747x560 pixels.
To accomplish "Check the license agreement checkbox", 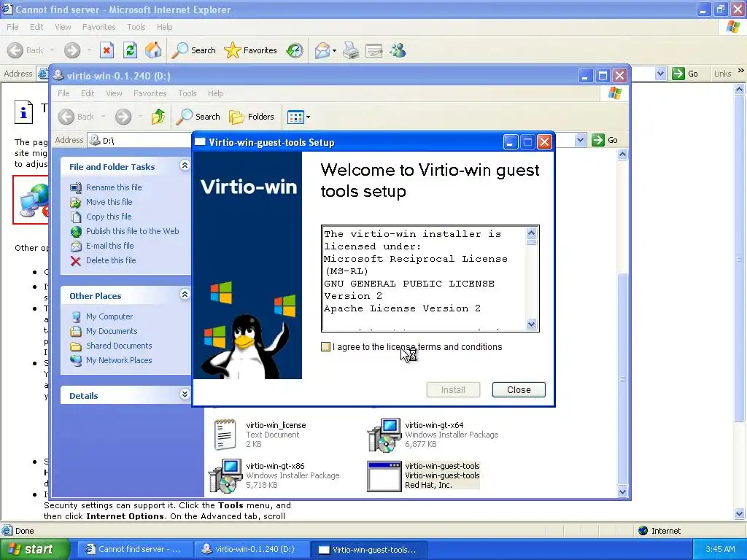I will [326, 346].
